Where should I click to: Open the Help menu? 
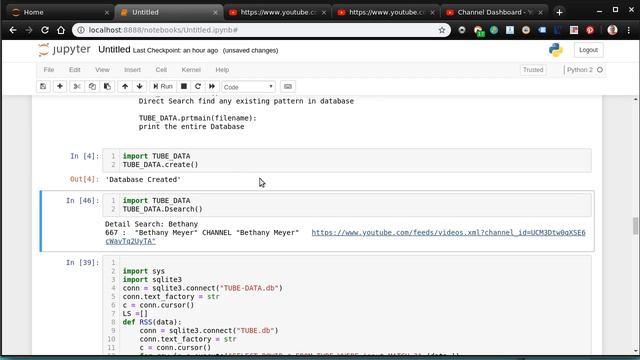tap(222, 70)
